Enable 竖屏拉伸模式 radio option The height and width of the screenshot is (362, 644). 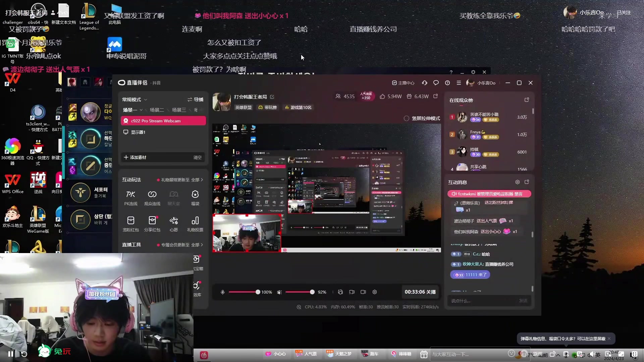(407, 118)
